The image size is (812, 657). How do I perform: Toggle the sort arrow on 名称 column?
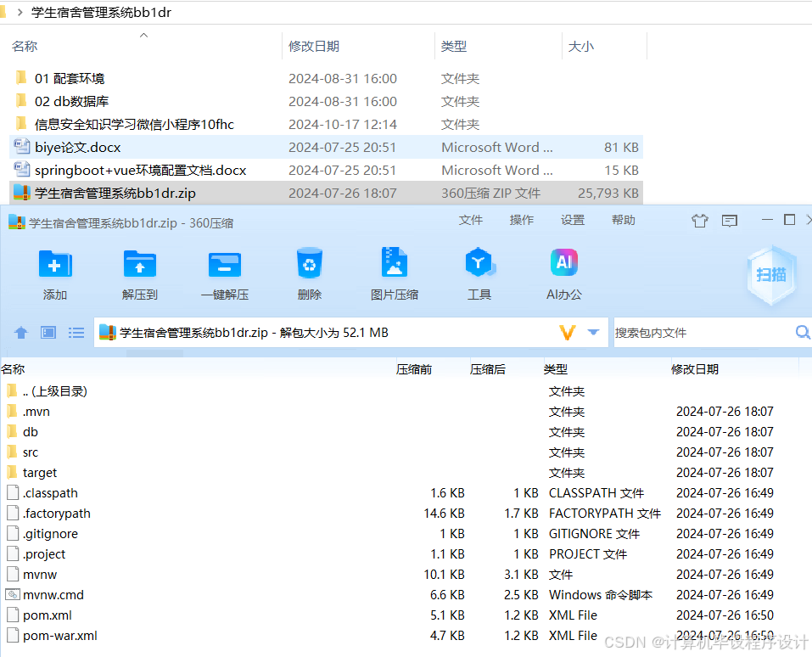(x=143, y=36)
